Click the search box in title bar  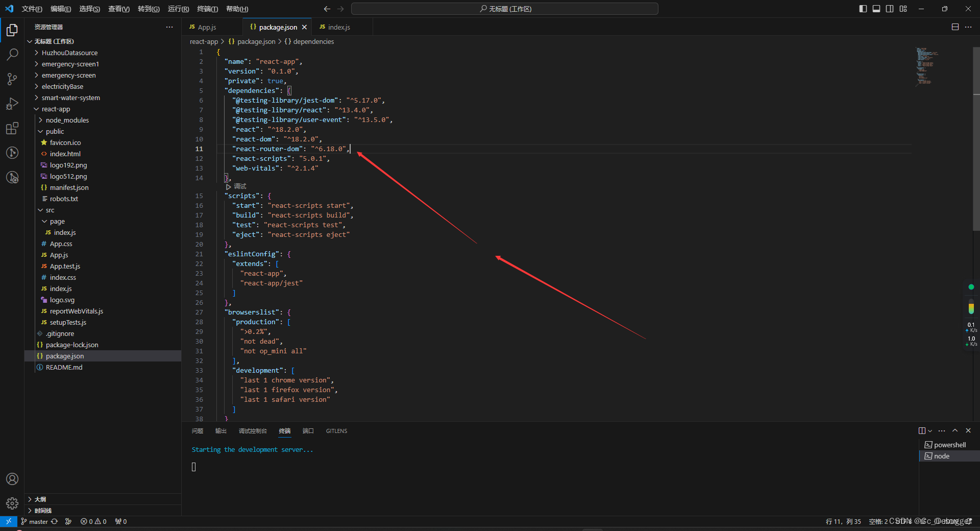click(504, 9)
